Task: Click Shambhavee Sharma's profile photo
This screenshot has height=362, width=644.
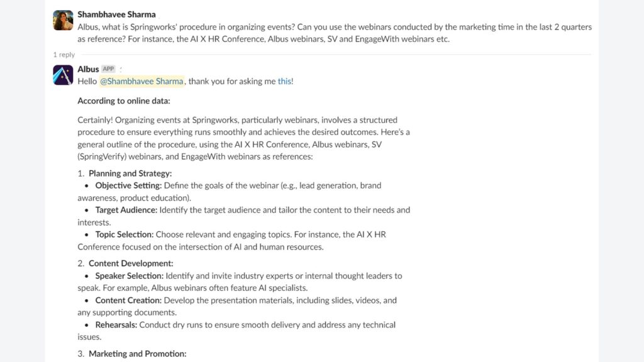Action: pos(63,20)
